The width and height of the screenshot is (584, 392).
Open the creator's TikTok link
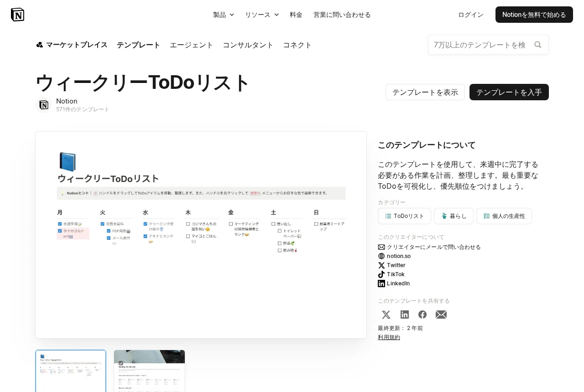click(x=396, y=274)
